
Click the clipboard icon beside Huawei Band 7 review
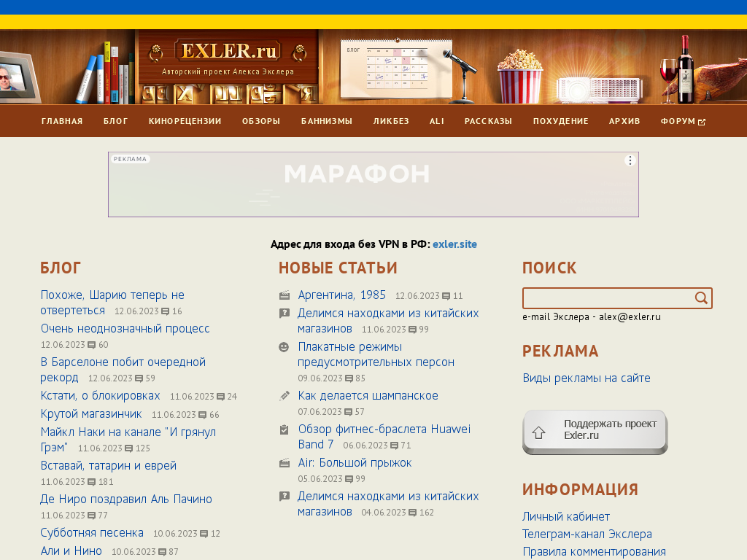point(285,429)
